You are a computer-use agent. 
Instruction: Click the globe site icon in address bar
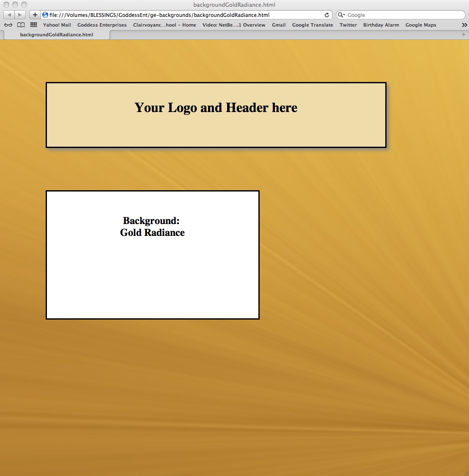pyautogui.click(x=45, y=15)
